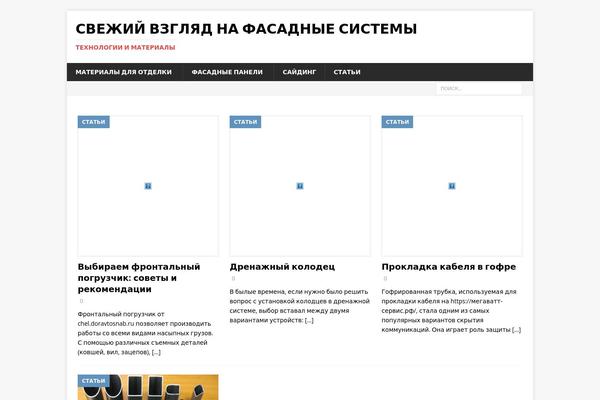
Task: Open broken image of 'Дренажный колодец' article
Action: click(x=300, y=186)
